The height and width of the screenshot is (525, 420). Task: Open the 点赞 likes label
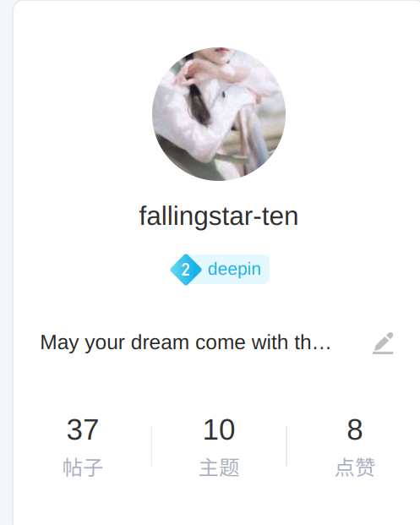(x=355, y=468)
